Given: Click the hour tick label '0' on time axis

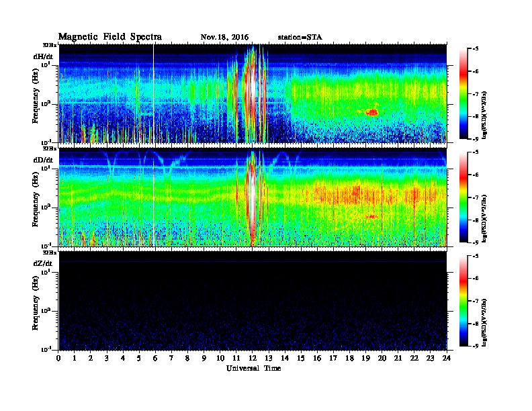Looking at the screenshot, I should (58, 358).
